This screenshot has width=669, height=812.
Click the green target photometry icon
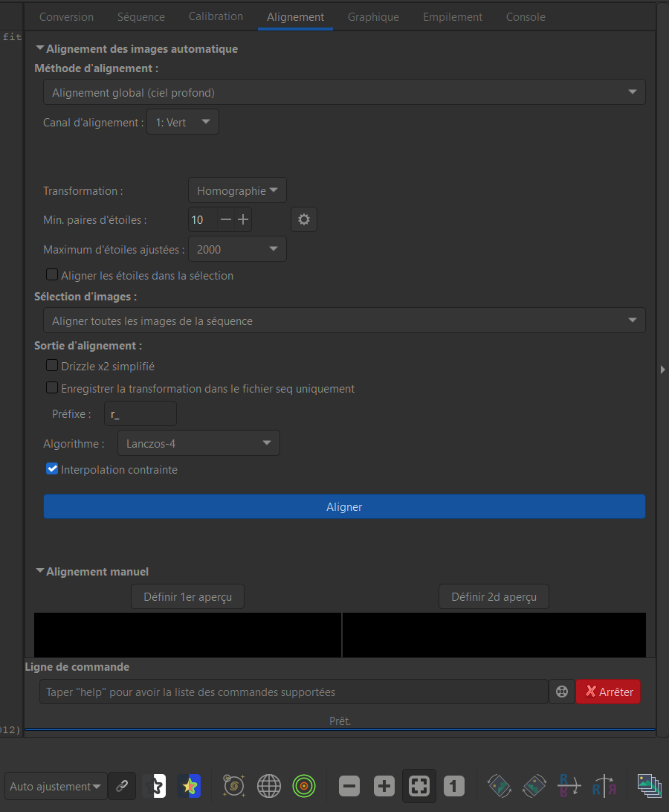(x=304, y=786)
